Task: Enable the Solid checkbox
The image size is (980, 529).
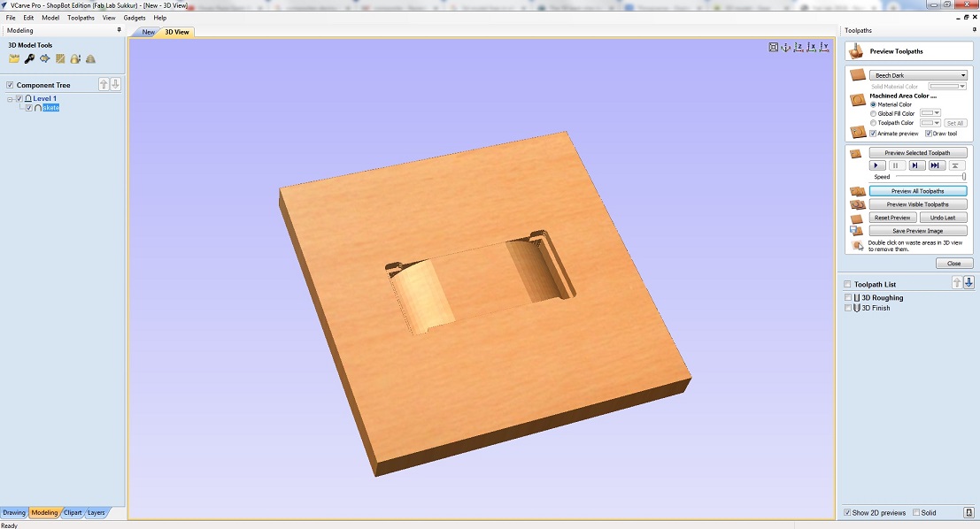Action: [916, 513]
